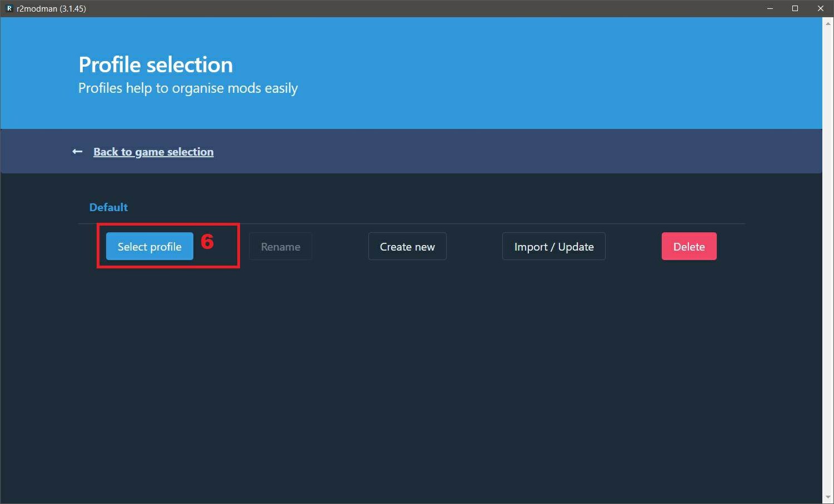Screen dimensions: 834x504
Task: Click the r2modman (3.1.45) title bar text
Action: (x=51, y=8)
